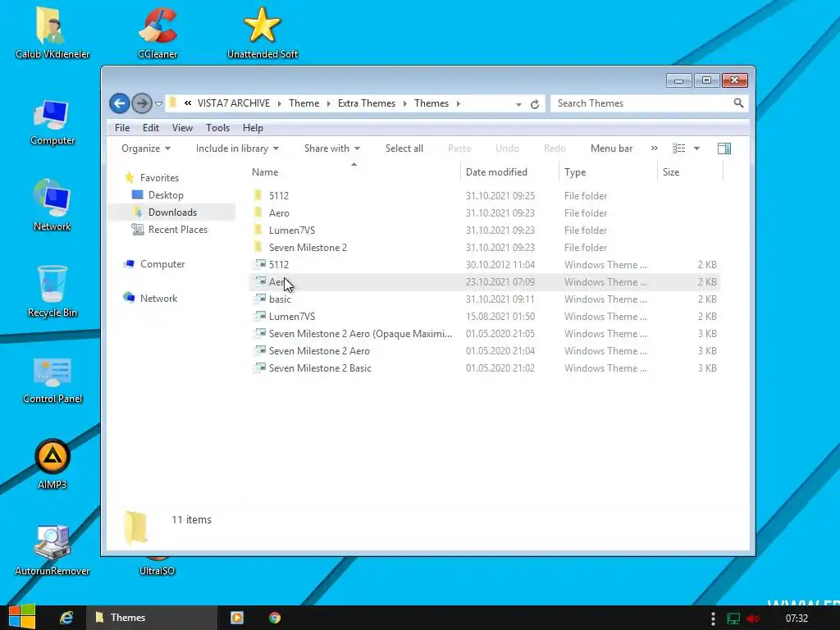Click Extra Themes breadcrumb
Screen dimensions: 840x630
(x=367, y=103)
